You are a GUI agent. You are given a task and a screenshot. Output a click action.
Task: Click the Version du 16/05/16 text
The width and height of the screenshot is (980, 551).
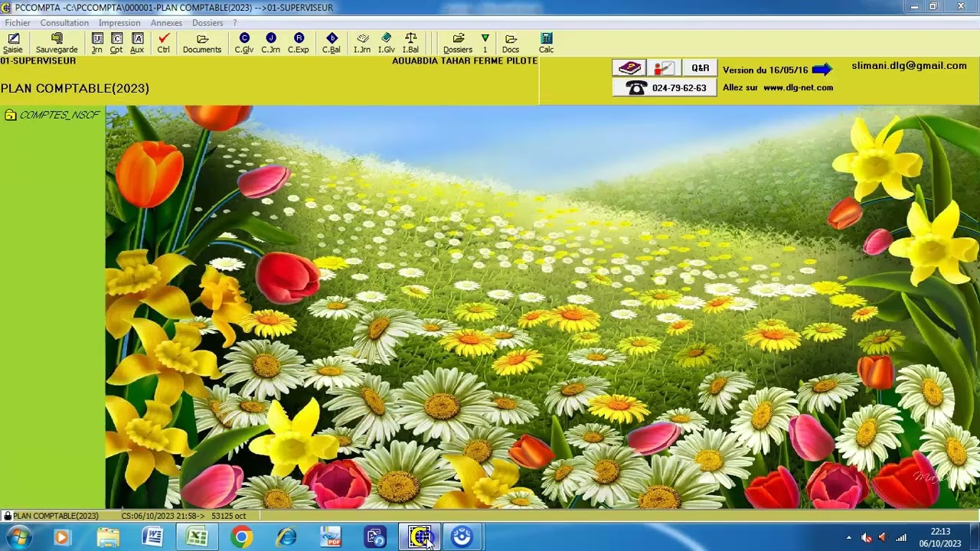click(x=766, y=70)
